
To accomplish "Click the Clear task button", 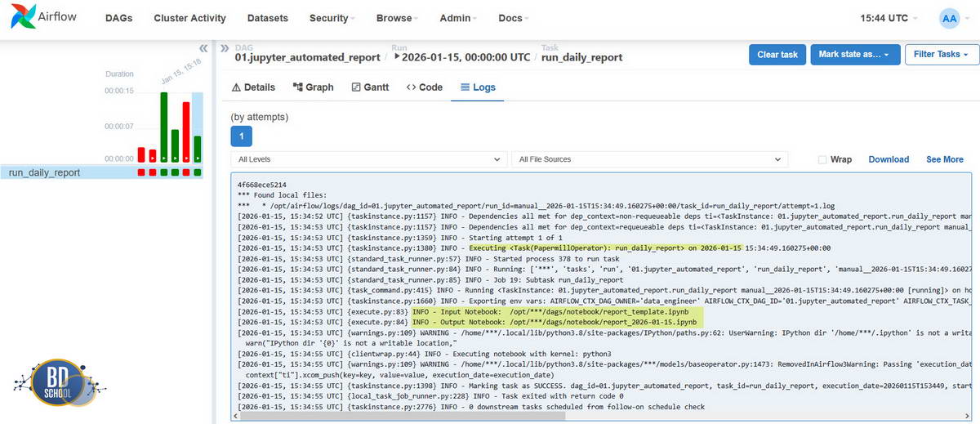I will pos(777,55).
